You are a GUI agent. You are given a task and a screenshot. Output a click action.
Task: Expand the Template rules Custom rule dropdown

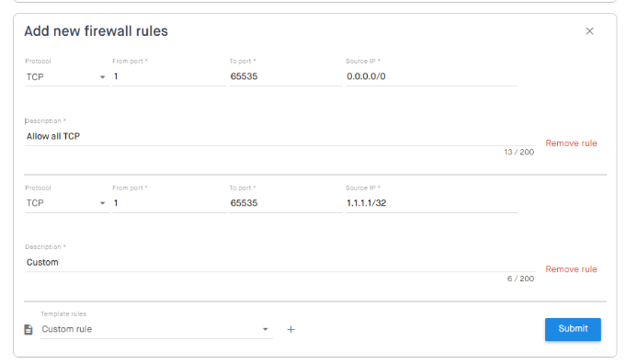point(156,329)
